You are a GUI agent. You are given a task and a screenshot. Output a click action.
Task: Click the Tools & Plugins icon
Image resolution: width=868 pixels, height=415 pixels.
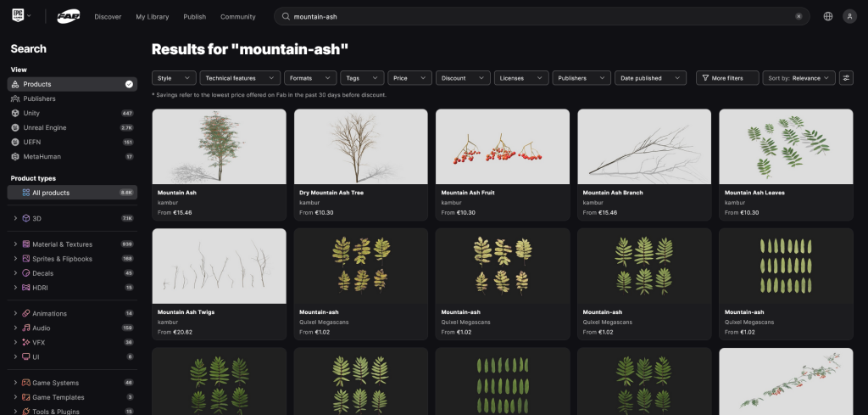pos(26,412)
